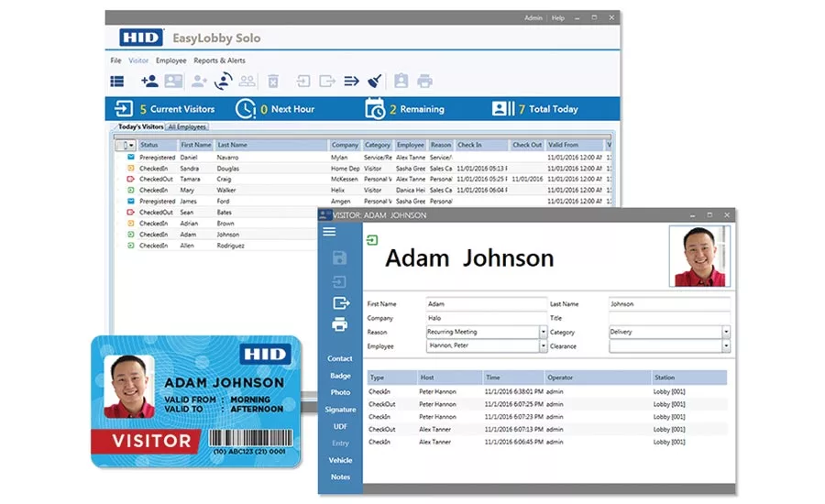Switch to Today's Visitors tab

point(140,126)
